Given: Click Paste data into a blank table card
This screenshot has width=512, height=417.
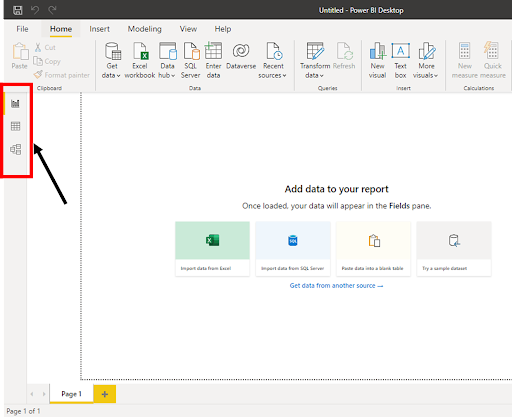Looking at the screenshot, I should tap(373, 249).
